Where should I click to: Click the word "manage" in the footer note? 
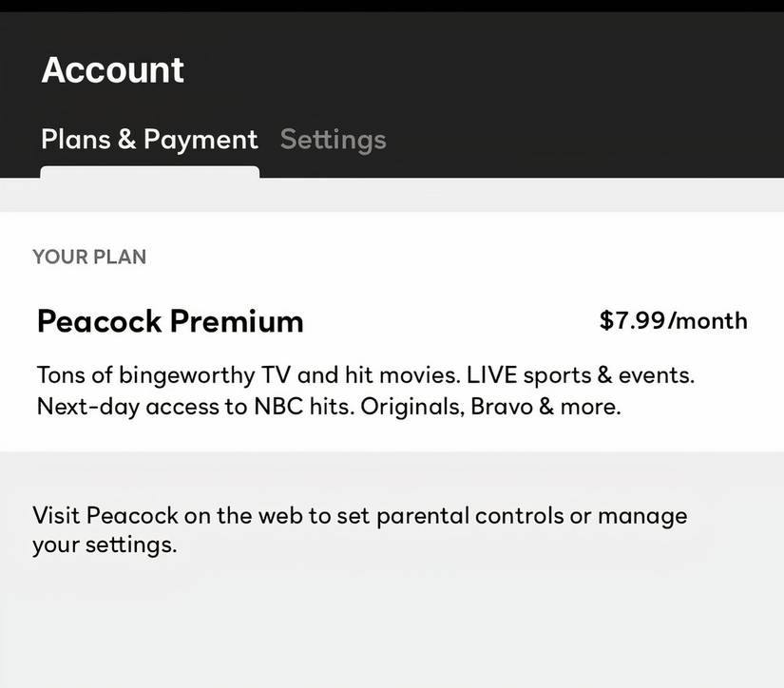tap(643, 516)
